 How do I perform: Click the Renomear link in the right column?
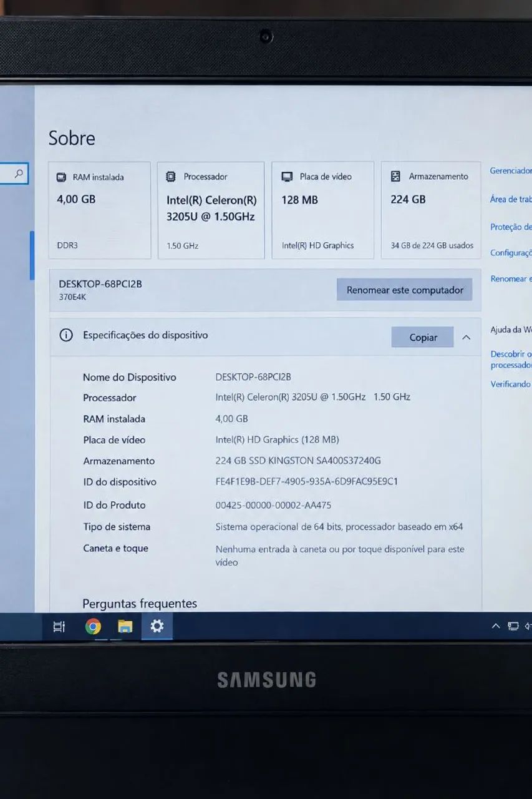pyautogui.click(x=511, y=279)
